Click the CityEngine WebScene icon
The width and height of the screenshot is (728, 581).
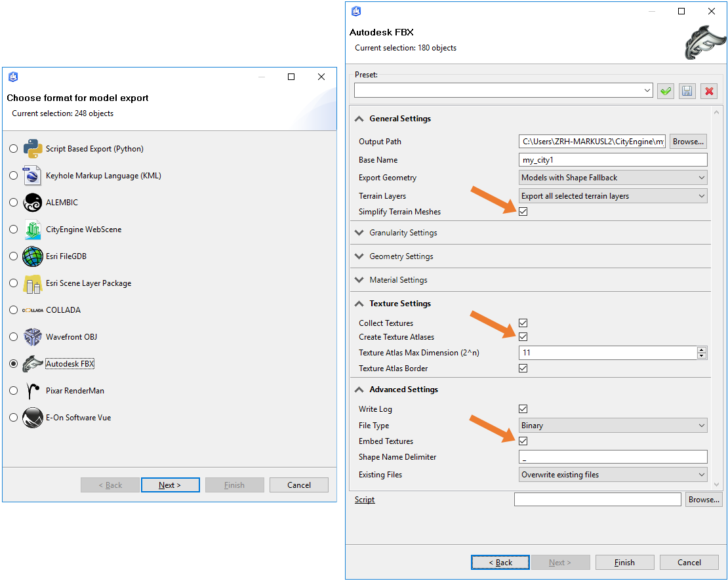pos(33,230)
